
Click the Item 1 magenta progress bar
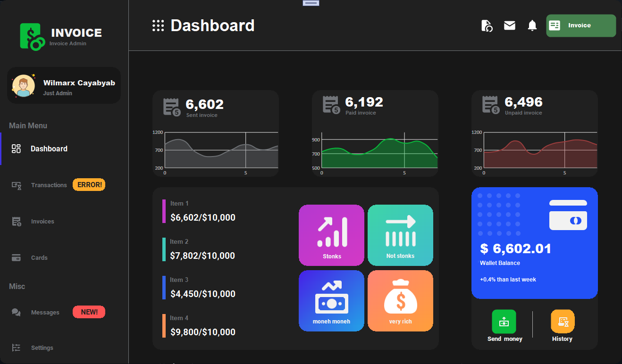pos(164,211)
